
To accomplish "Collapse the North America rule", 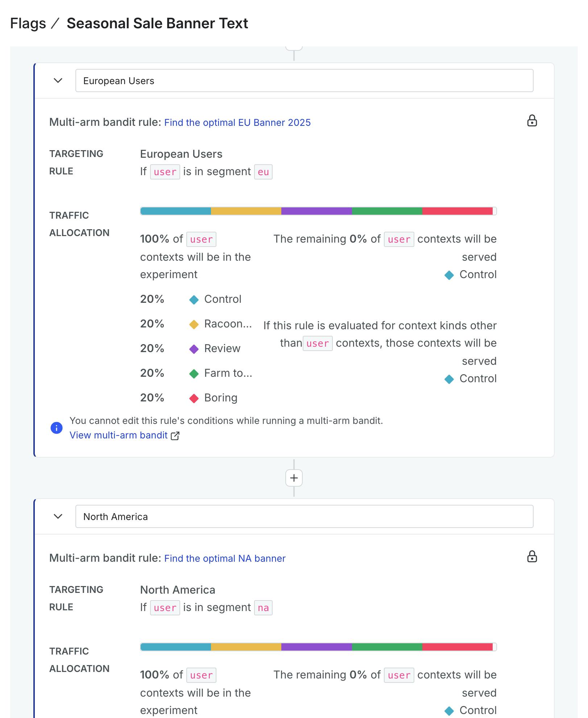I will tap(58, 516).
